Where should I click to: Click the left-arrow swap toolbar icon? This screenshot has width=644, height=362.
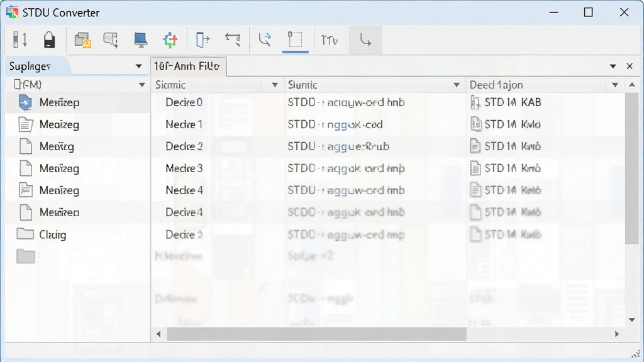[233, 40]
